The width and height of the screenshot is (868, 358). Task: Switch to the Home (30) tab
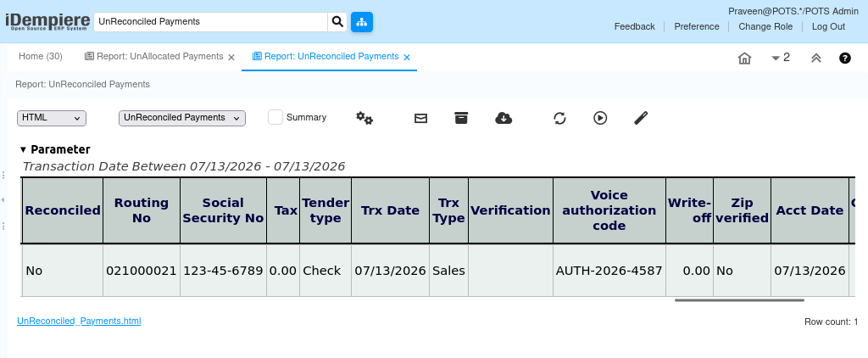41,57
